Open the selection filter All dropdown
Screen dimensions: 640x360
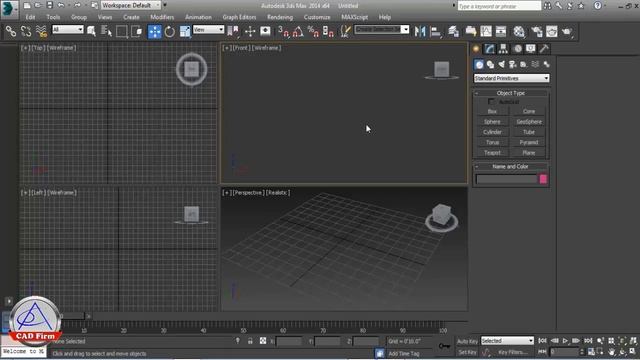(x=68, y=29)
